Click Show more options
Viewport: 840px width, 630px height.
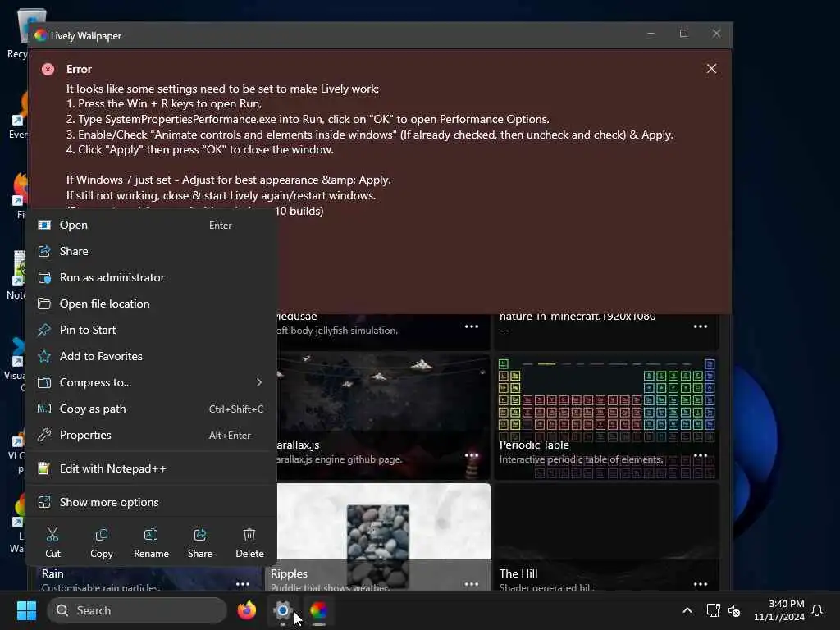151,503
